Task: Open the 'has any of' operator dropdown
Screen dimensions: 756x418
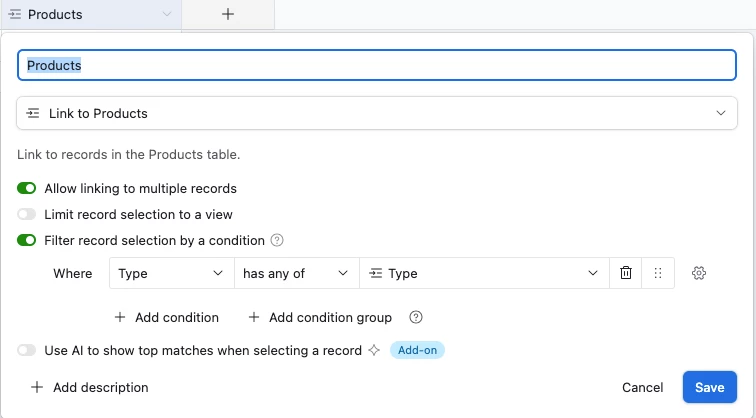Action: pyautogui.click(x=297, y=273)
